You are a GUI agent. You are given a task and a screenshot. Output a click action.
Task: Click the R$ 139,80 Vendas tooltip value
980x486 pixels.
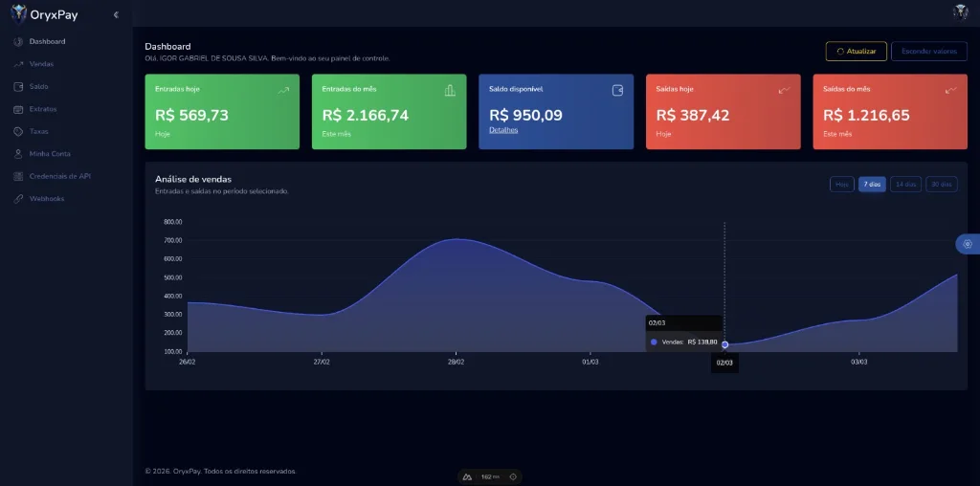[x=702, y=342]
